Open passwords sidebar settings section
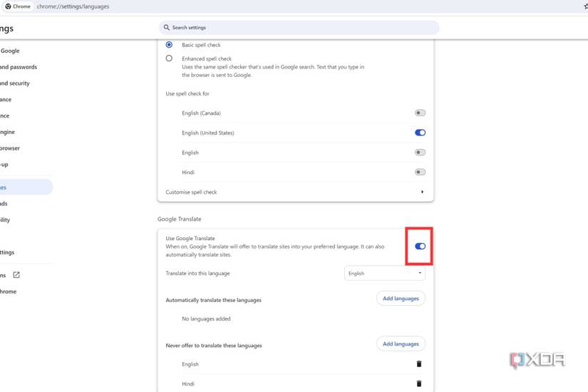 19,67
